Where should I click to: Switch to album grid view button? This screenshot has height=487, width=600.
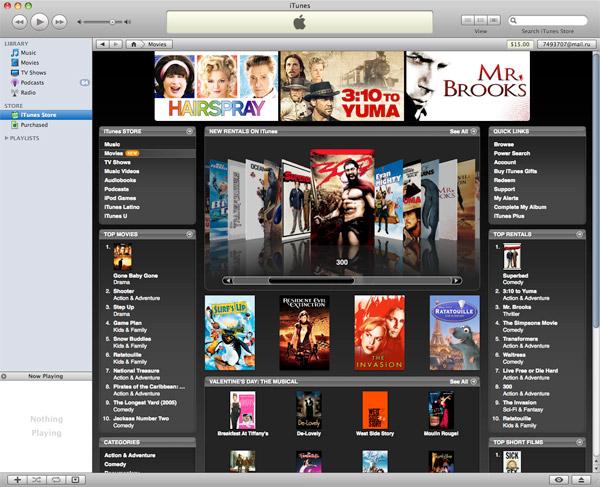481,20
